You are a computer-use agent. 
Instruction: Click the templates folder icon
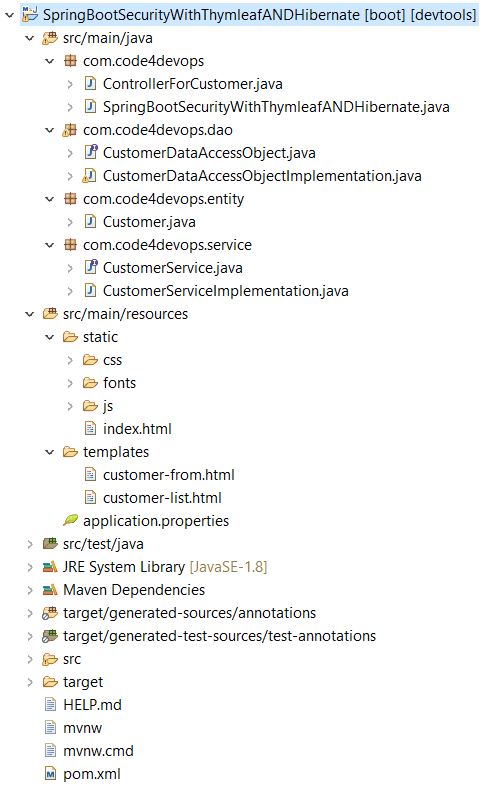(x=70, y=452)
